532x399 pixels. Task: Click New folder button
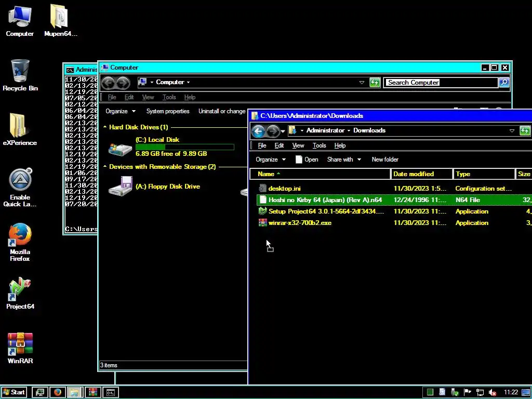(385, 159)
